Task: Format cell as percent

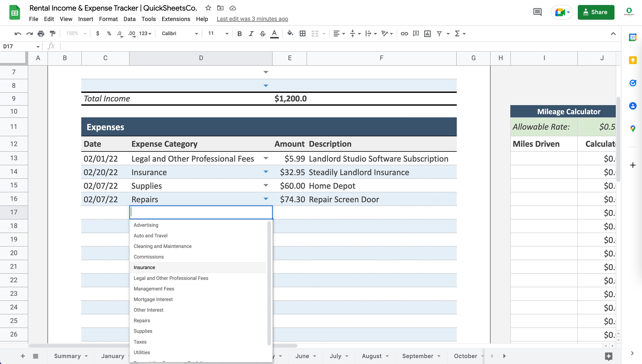Action: (x=109, y=34)
